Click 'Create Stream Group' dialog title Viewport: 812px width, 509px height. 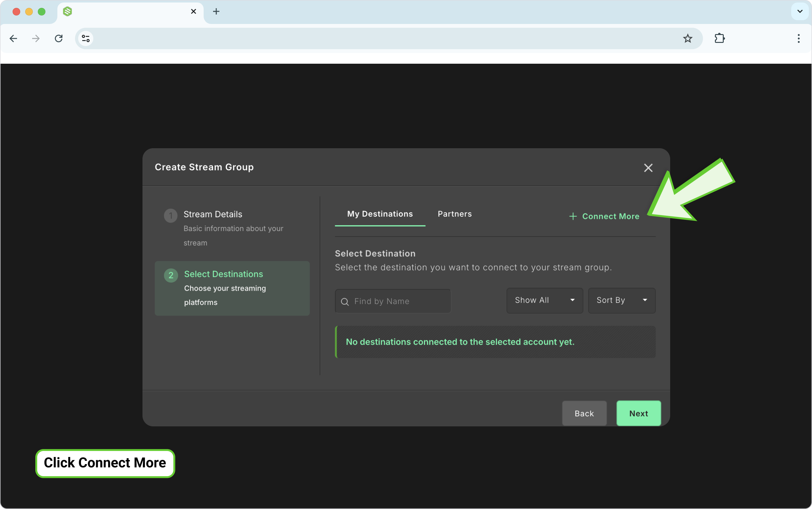point(204,167)
